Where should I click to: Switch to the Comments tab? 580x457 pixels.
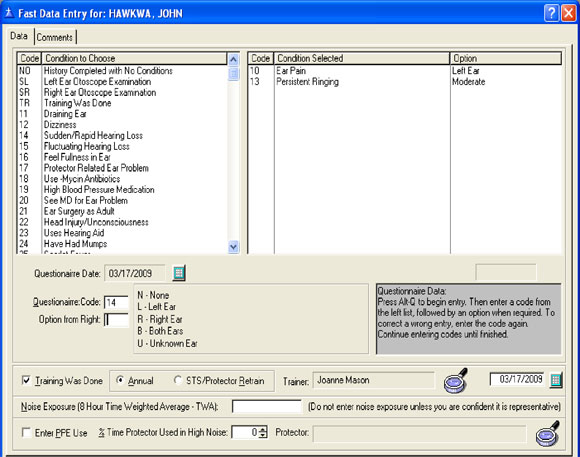click(55, 37)
